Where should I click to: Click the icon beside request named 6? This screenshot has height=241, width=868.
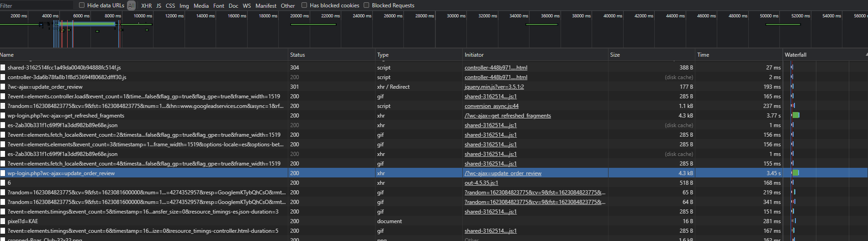click(x=3, y=183)
